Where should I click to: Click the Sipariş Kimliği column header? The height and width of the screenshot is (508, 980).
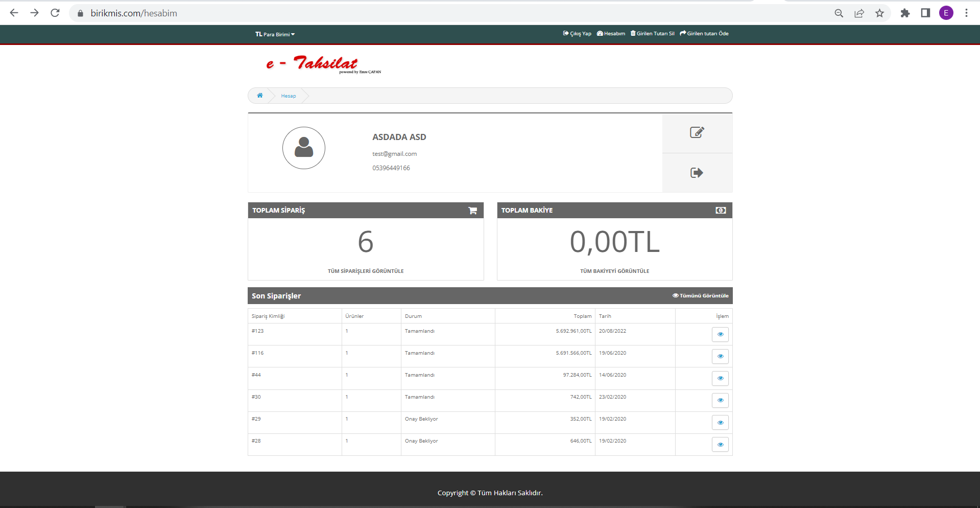(268, 316)
